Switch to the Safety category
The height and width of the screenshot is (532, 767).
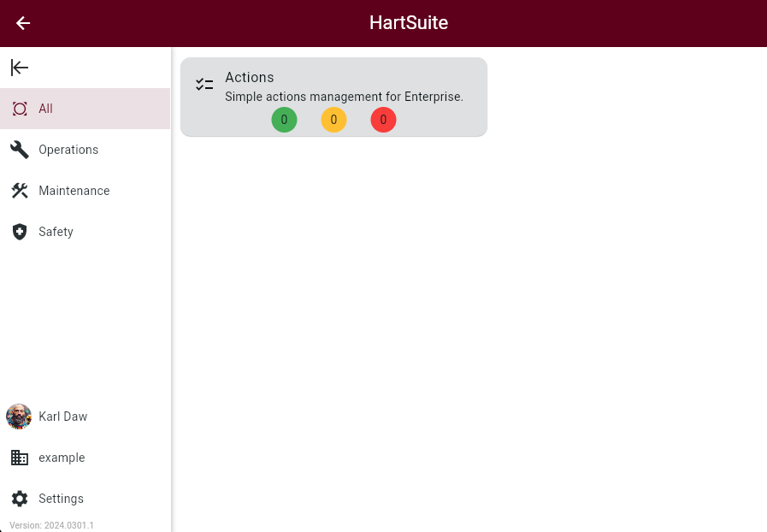click(x=56, y=232)
